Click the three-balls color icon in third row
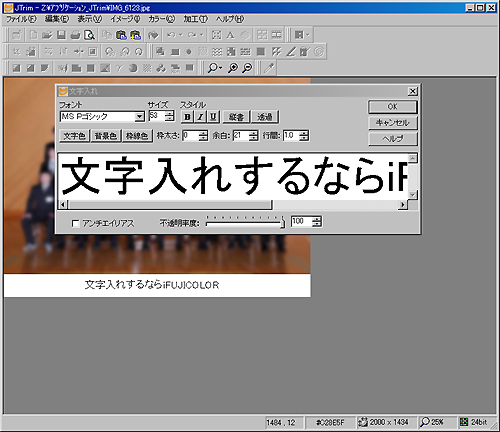 (x=161, y=68)
